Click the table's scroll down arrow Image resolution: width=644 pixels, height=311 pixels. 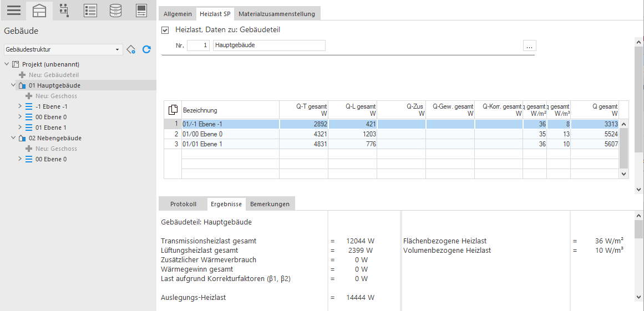coord(623,174)
